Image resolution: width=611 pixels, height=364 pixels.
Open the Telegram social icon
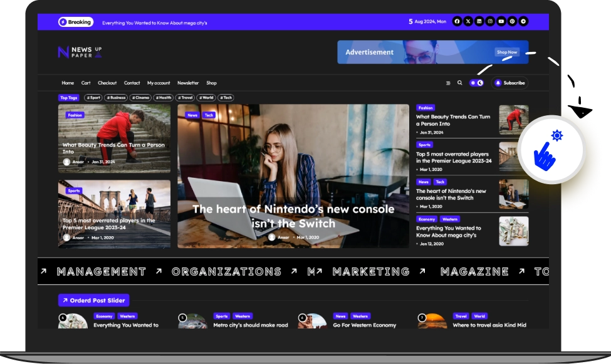tap(523, 21)
